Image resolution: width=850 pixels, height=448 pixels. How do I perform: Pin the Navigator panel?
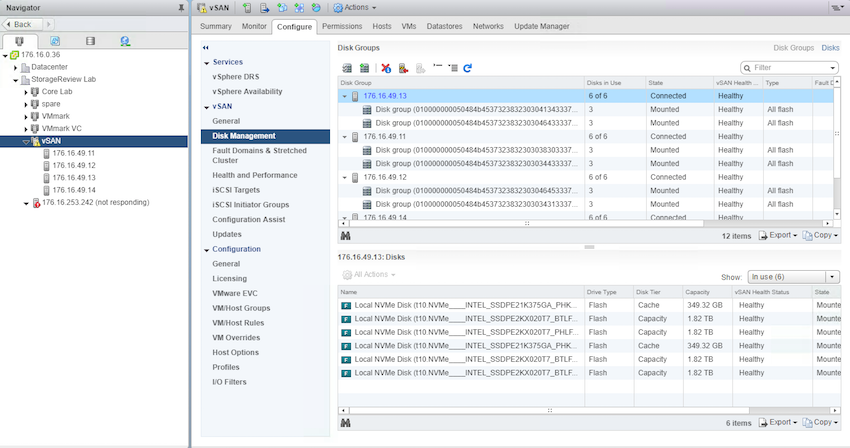181,8
